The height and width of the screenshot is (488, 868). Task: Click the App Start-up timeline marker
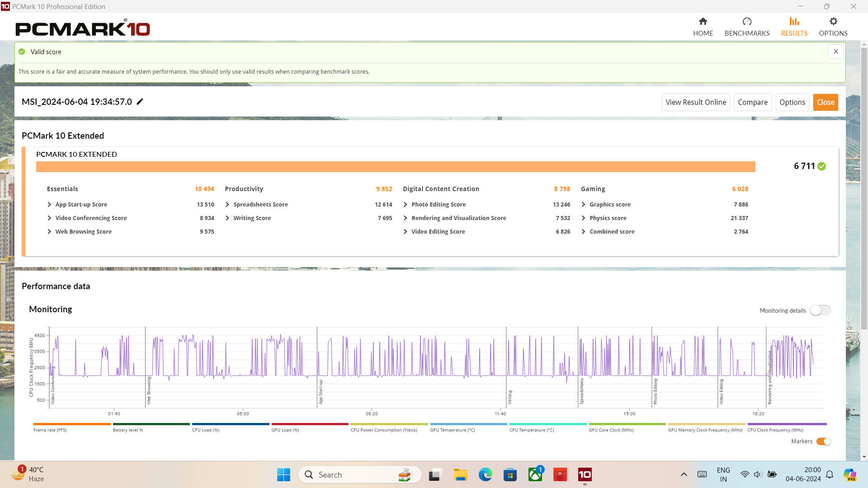point(321,392)
